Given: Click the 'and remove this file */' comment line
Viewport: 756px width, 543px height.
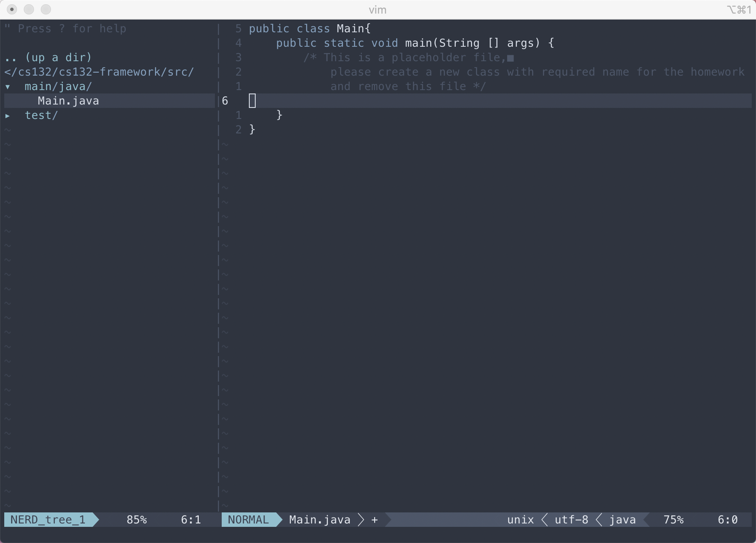Looking at the screenshot, I should click(408, 86).
